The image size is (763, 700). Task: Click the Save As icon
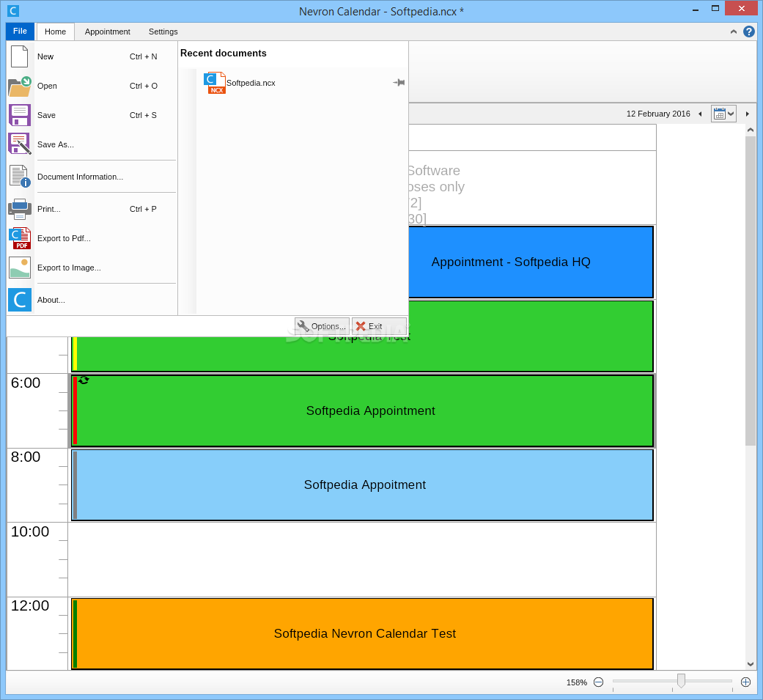[x=20, y=144]
